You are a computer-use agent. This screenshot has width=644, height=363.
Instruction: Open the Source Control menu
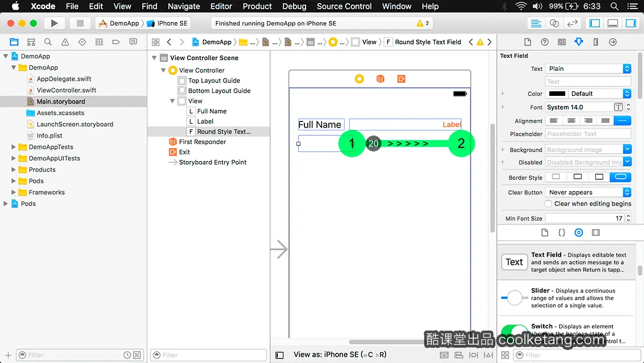(344, 6)
